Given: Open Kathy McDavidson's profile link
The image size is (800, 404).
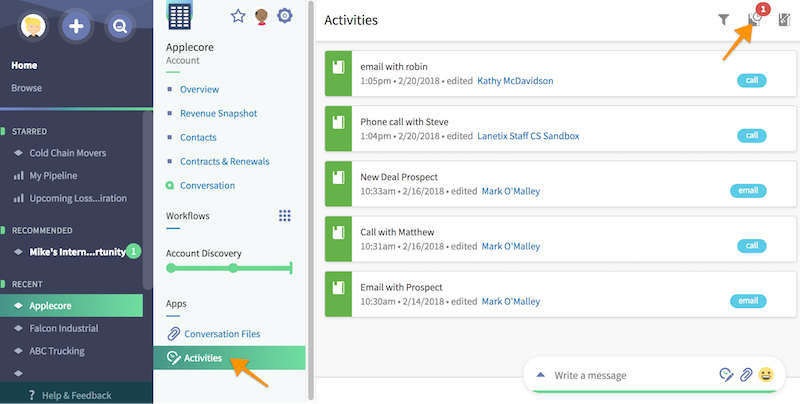Looking at the screenshot, I should pos(515,81).
